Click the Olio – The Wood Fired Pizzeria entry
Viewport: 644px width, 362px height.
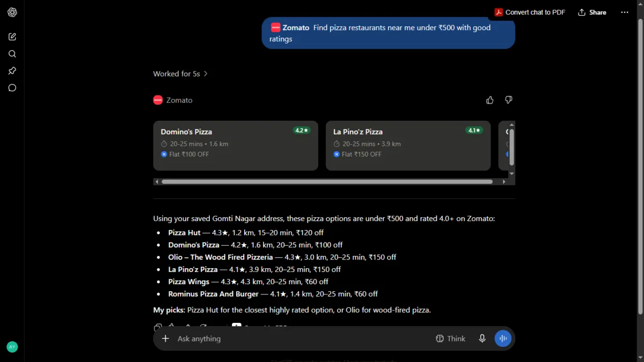(x=282, y=257)
